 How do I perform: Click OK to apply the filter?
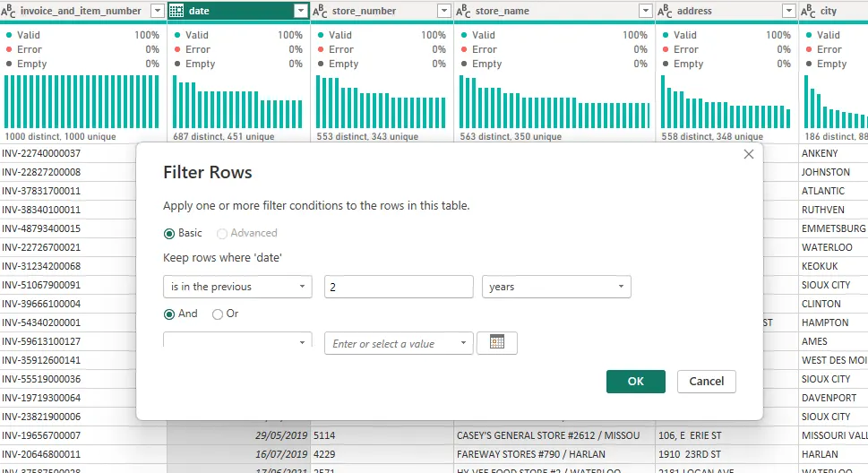pyautogui.click(x=635, y=382)
